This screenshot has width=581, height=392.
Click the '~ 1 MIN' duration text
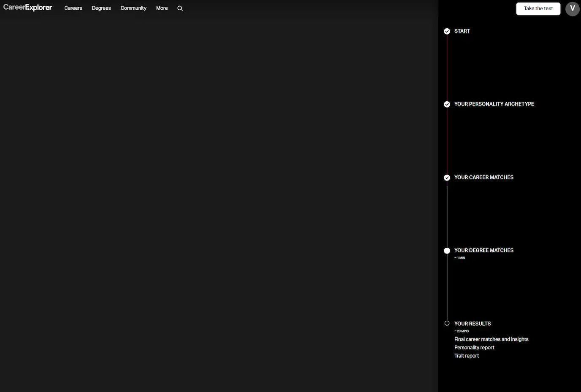click(x=460, y=258)
